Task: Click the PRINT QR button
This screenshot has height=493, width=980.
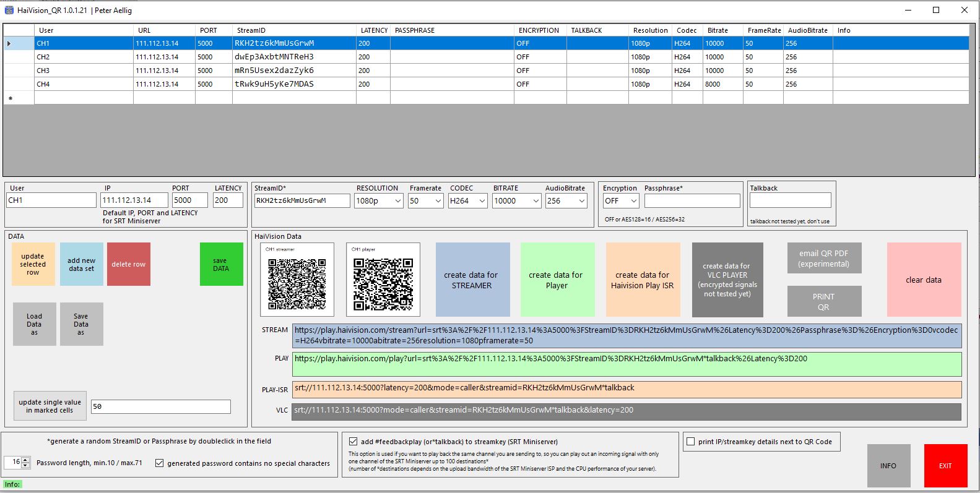Action: click(x=823, y=301)
